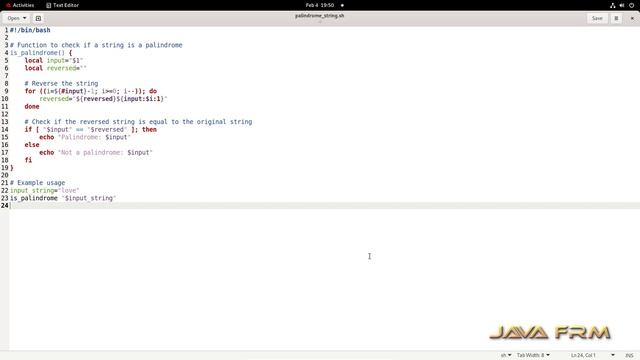This screenshot has height=360, width=640.
Task: Click the '# Example usage' comment
Action: 38,183
